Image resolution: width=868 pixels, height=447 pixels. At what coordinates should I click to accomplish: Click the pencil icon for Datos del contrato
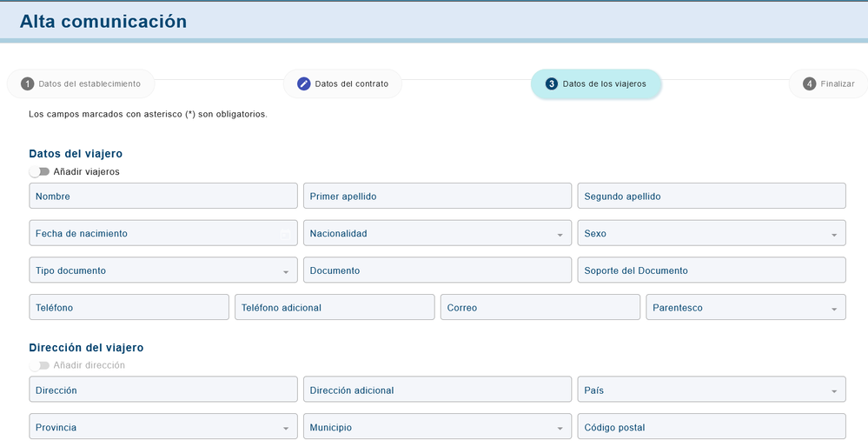(x=304, y=84)
